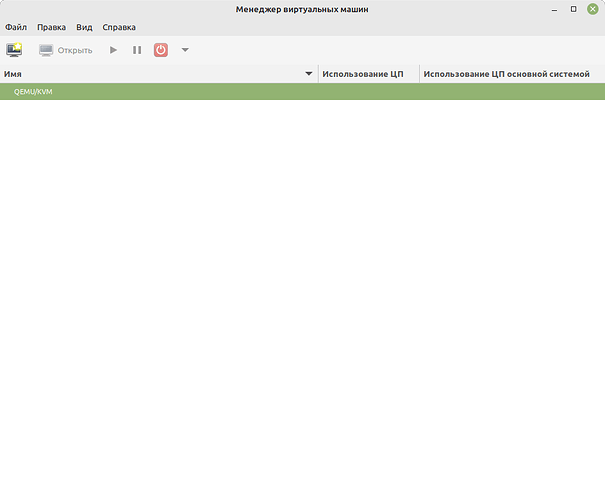605x500 pixels.
Task: Click the empty area below the QEMU/KVM row
Action: coord(300,300)
